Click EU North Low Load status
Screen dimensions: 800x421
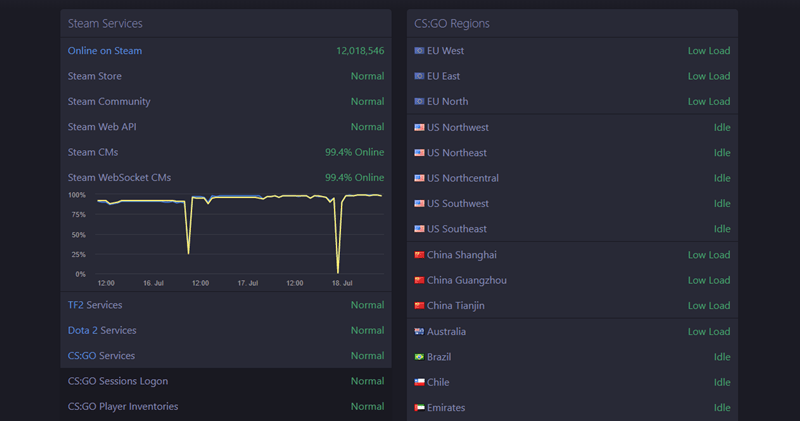709,102
